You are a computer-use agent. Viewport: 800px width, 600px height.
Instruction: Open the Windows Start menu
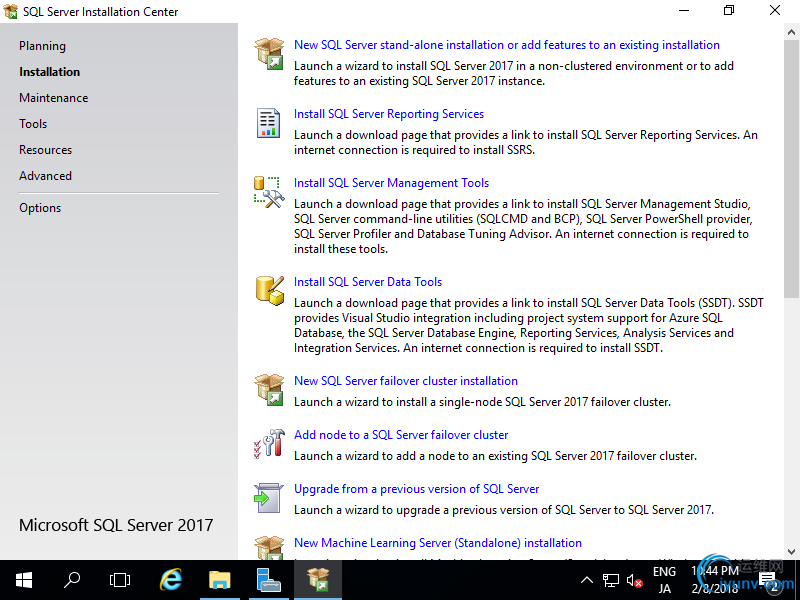(x=24, y=580)
